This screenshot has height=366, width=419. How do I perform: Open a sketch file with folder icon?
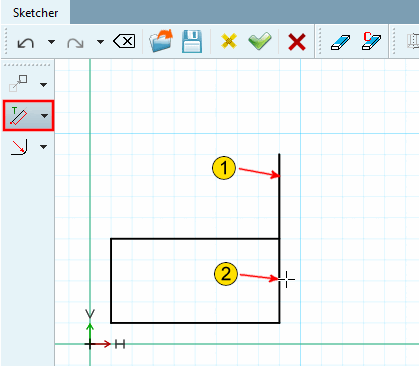click(161, 41)
